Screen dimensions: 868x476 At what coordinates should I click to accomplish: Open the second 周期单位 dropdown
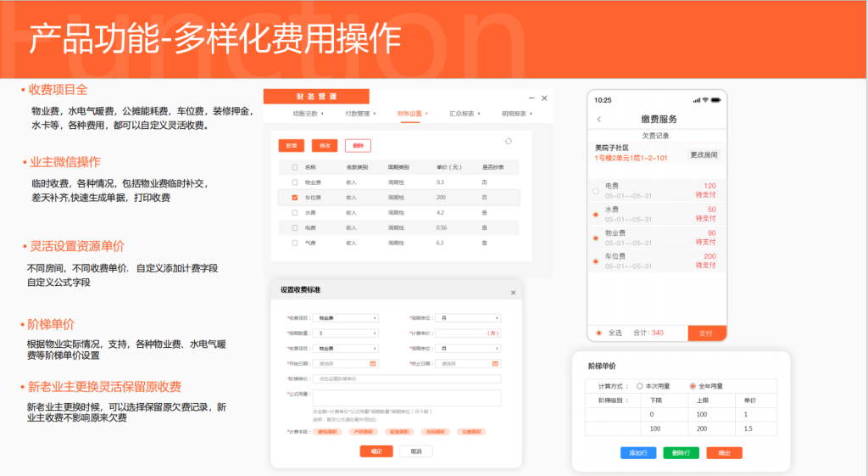click(468, 349)
